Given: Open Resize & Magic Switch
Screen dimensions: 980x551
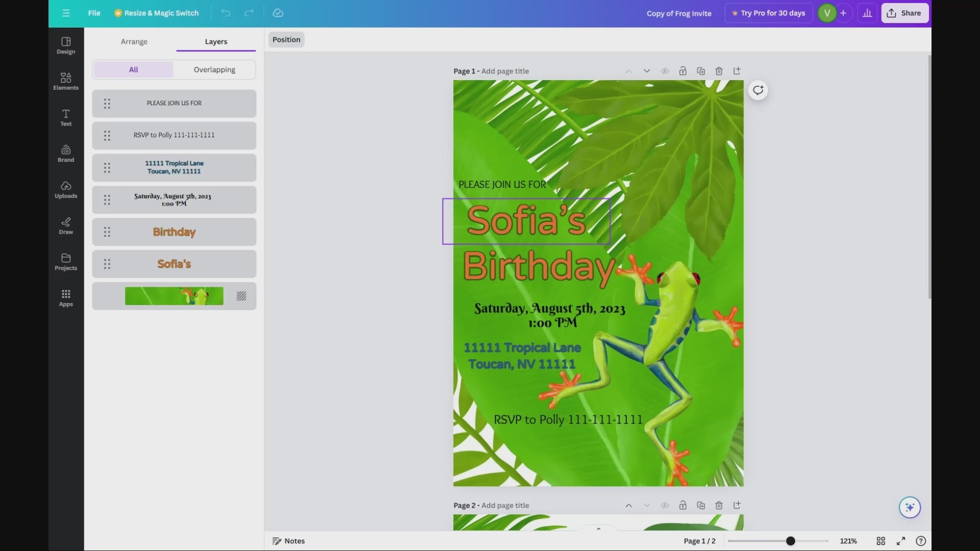Looking at the screenshot, I should [x=157, y=13].
